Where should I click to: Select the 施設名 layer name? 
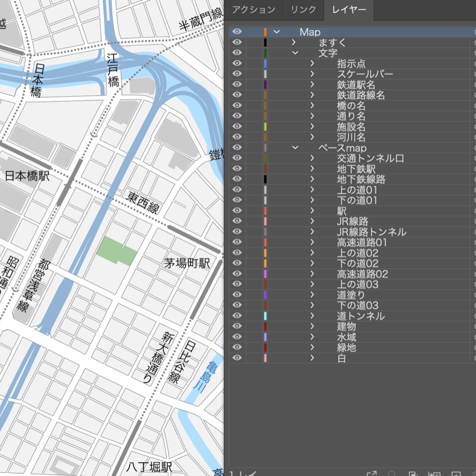click(351, 127)
